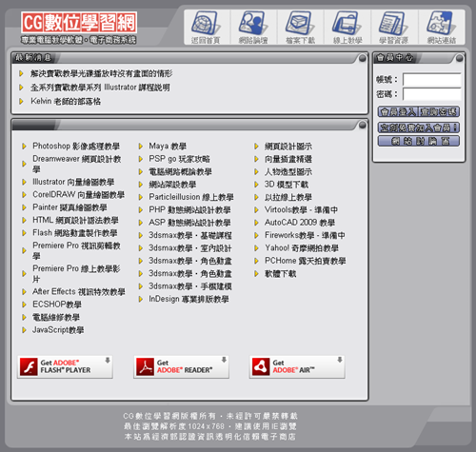Click the Get Adobe Reader badge
Viewport: 476px width, 452px height.
coord(181,366)
